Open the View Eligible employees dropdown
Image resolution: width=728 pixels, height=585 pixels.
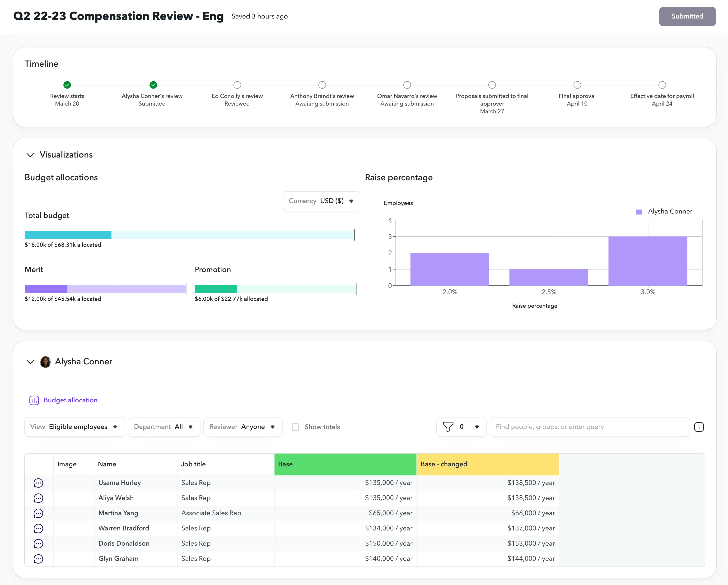[x=75, y=427]
